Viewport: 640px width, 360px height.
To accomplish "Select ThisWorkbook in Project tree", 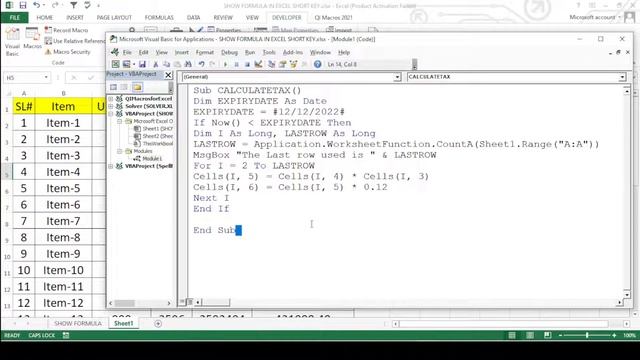I will point(153,144).
